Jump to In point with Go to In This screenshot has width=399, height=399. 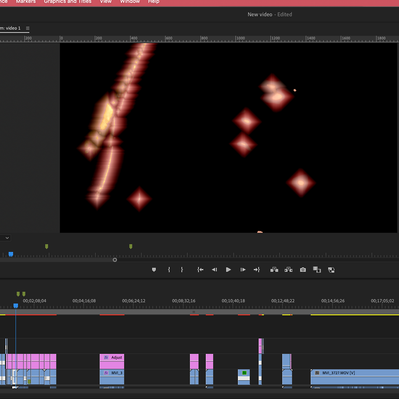(x=200, y=270)
